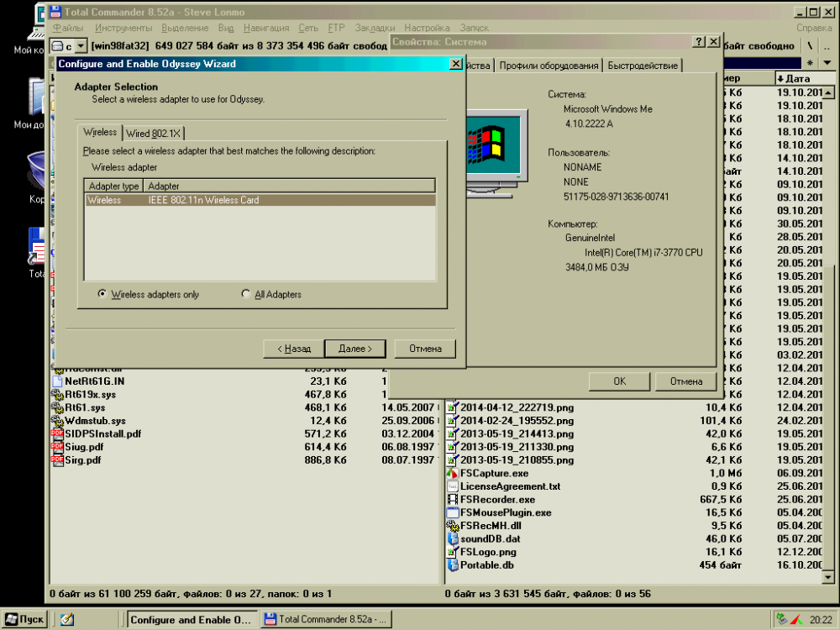Image resolution: width=840 pixels, height=630 pixels.
Task: Click the Wdmstub.sys file icon
Action: click(57, 420)
